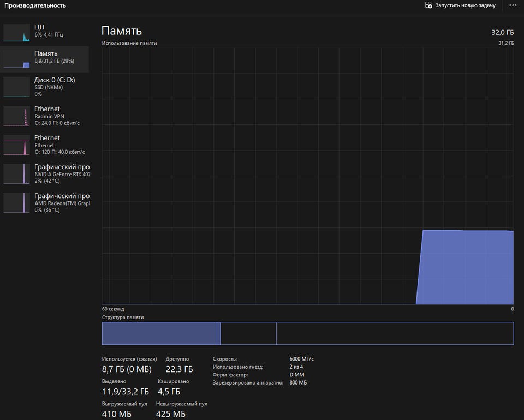
Task: Click the Запустить новую задачу button
Action: (465, 5)
